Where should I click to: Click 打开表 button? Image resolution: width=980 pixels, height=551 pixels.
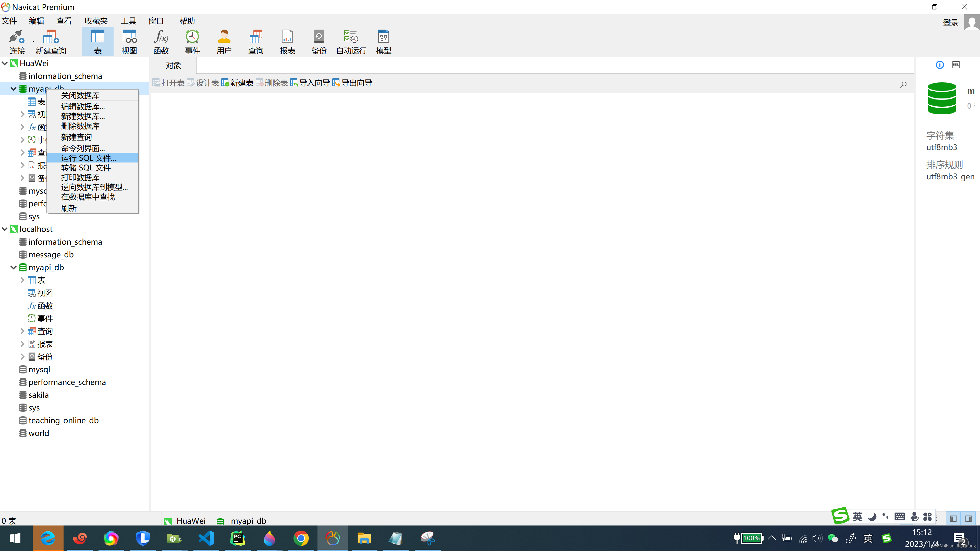168,83
